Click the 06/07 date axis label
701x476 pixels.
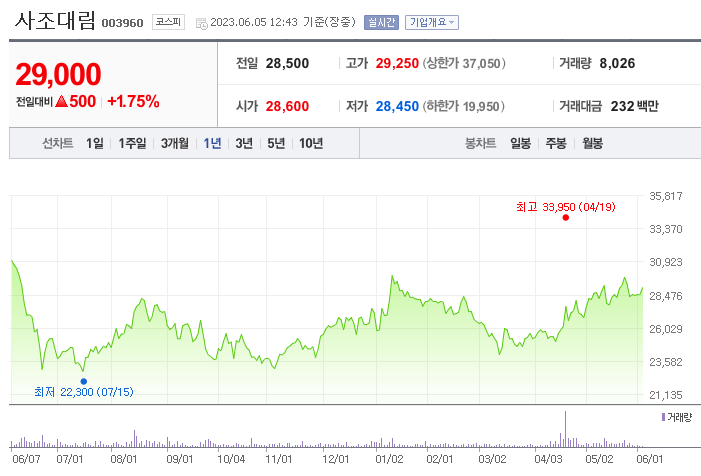(26, 459)
